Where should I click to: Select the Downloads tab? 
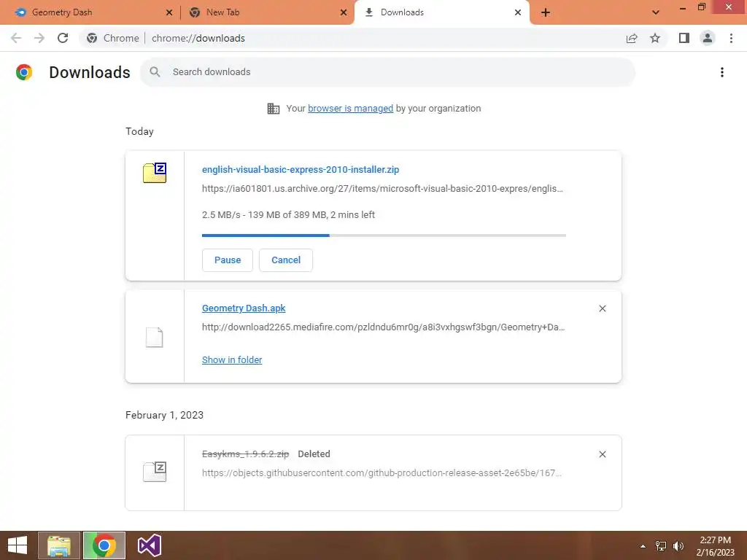441,13
